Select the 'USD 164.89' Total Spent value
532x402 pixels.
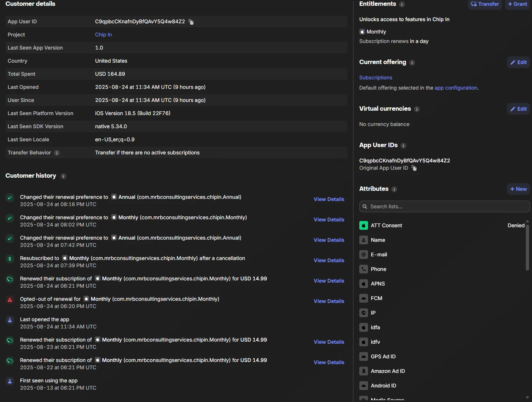click(x=110, y=74)
